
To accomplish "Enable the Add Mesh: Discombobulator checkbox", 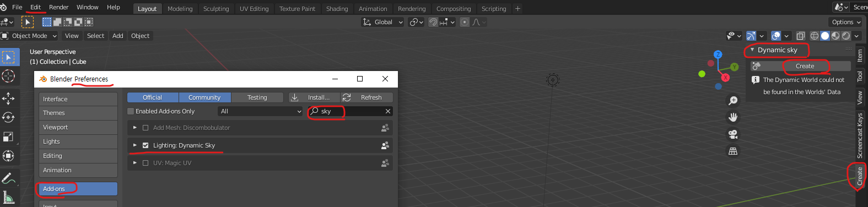I will pos(145,128).
